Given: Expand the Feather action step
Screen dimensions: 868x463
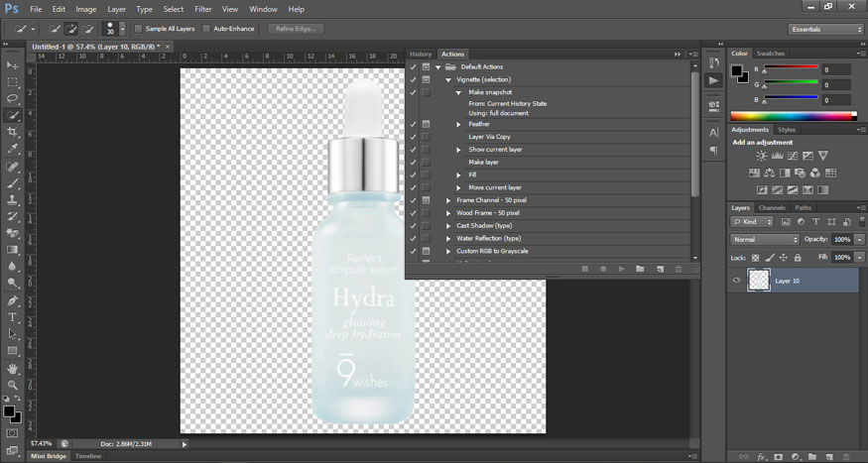Looking at the screenshot, I should (x=458, y=124).
